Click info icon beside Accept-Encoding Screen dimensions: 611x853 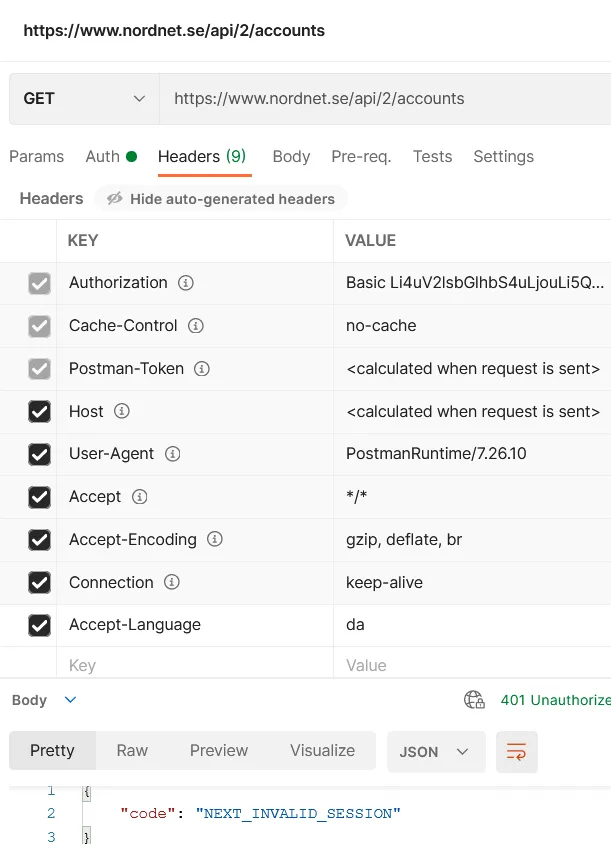(x=214, y=540)
